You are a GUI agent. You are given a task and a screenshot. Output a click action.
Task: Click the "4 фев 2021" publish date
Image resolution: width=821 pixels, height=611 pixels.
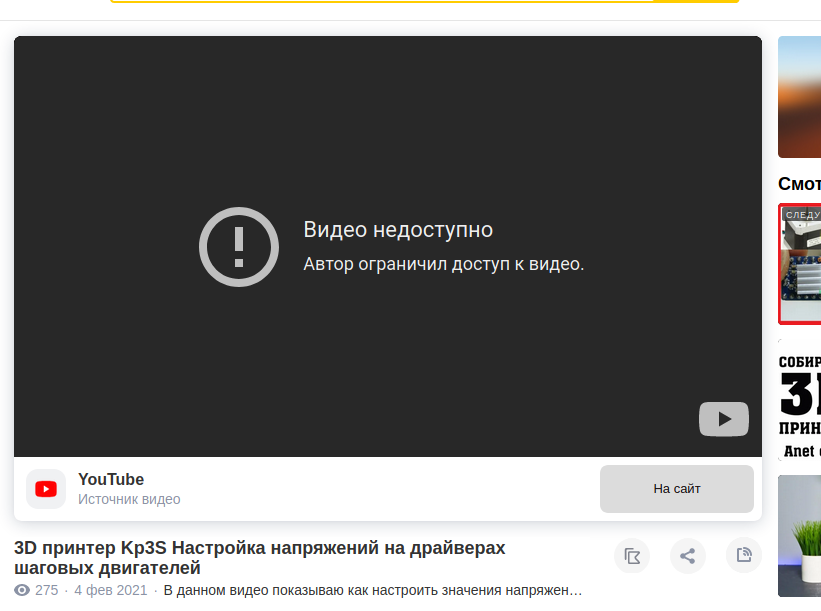click(x=110, y=591)
